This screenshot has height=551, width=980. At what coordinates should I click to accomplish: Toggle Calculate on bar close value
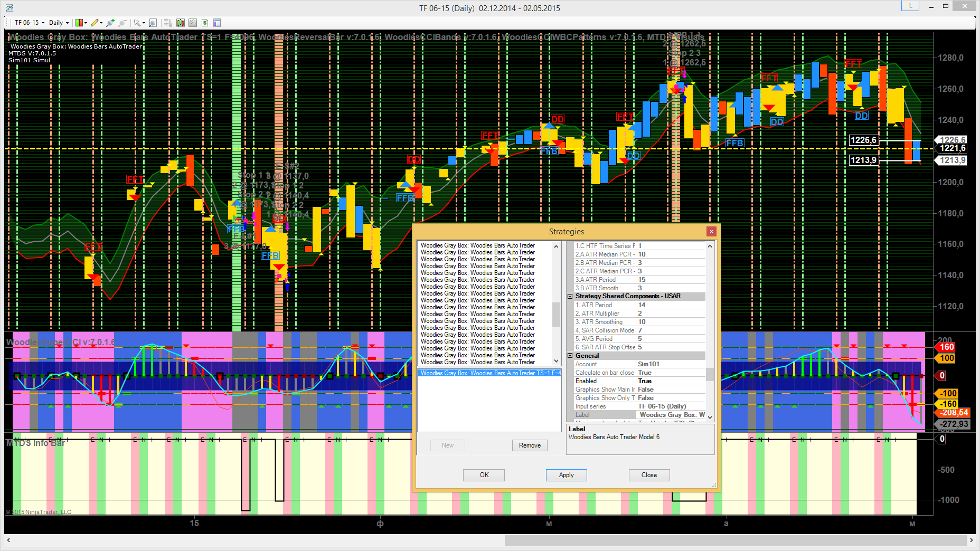[671, 373]
